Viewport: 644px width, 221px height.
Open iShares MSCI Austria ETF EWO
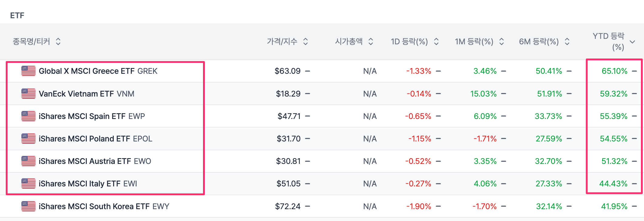coord(95,161)
